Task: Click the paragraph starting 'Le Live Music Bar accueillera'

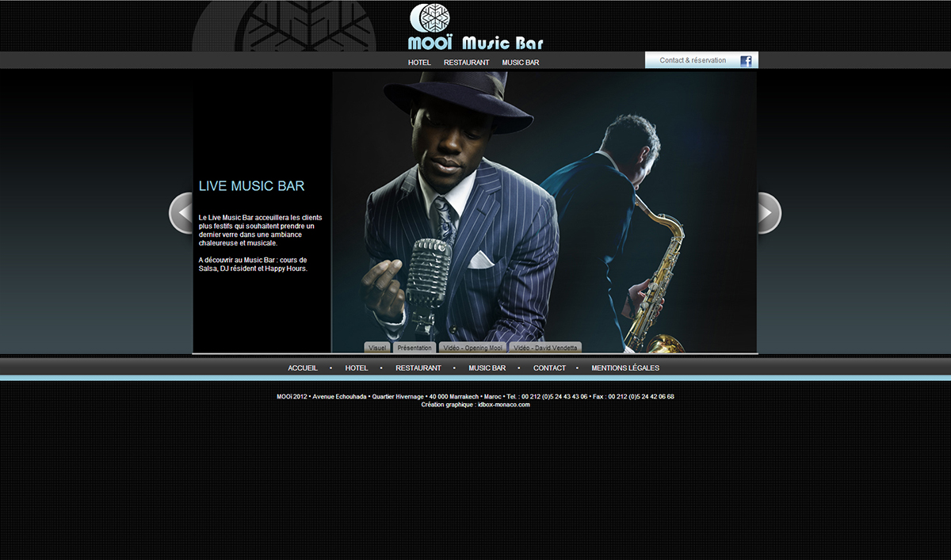Action: 261,230
